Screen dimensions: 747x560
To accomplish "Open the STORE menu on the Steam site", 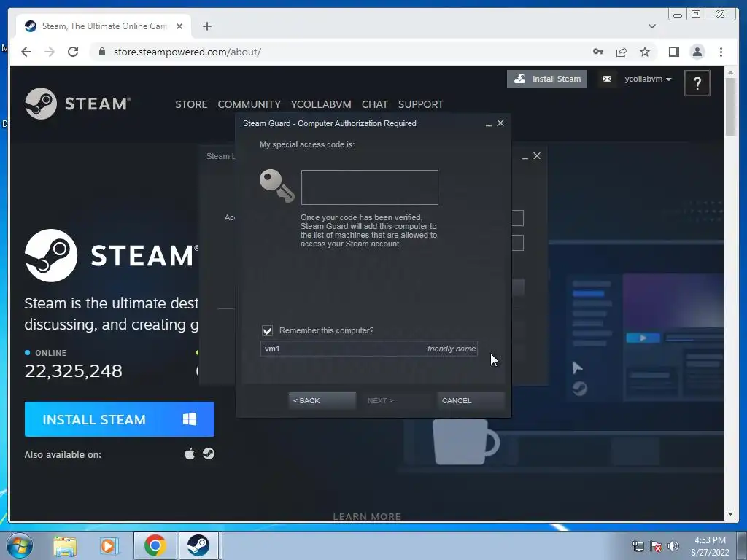I will pos(191,104).
